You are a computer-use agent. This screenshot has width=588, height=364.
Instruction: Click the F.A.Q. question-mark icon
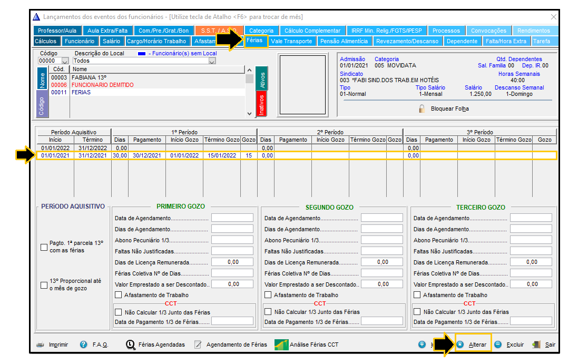coord(83,345)
